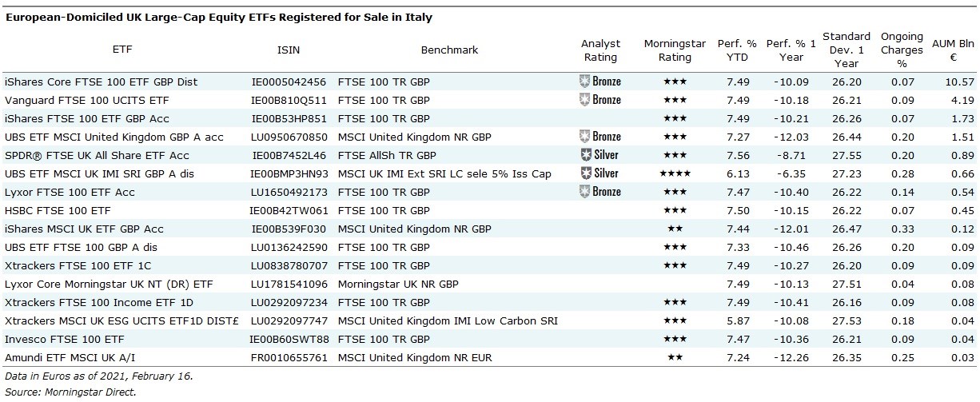This screenshot has width=980, height=402.
Task: Select the Silver badge for SPDR FTSE UK All Share
Action: 600,155
